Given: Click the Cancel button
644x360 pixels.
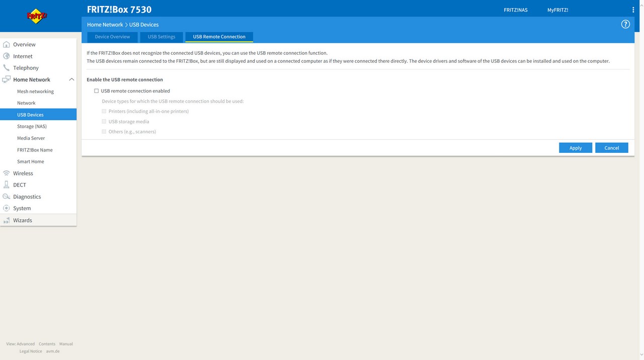Looking at the screenshot, I should (x=612, y=148).
